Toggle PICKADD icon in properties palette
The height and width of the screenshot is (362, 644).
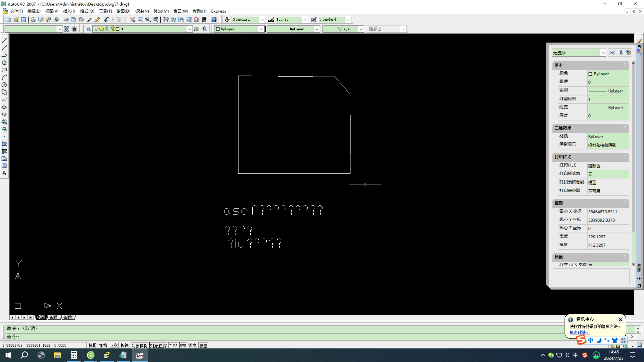(x=612, y=53)
